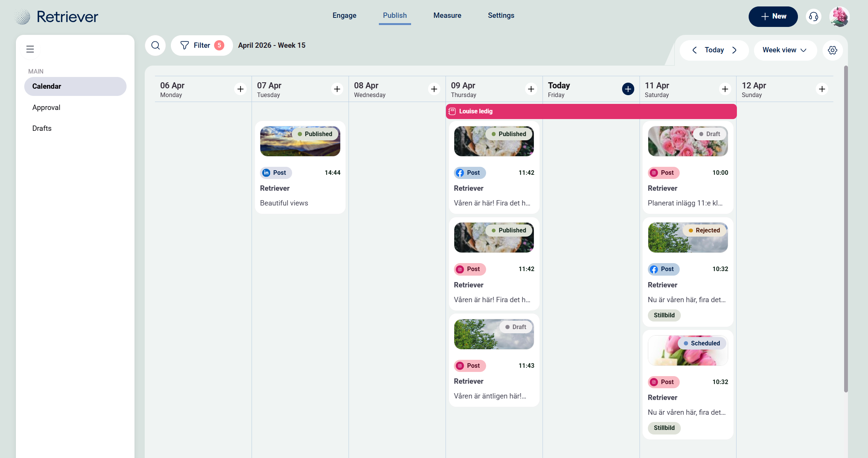Open calendar settings gear icon

point(832,50)
